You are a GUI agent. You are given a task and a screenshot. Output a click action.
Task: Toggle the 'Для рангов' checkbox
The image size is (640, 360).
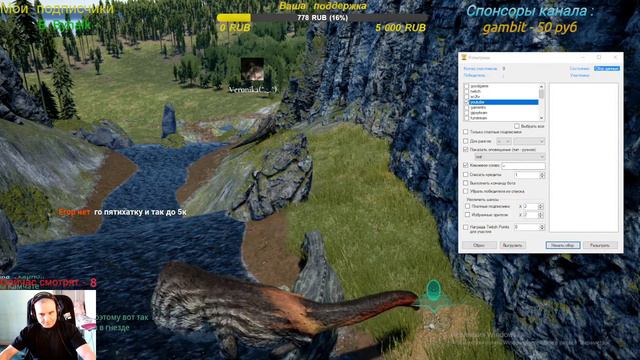click(x=466, y=141)
